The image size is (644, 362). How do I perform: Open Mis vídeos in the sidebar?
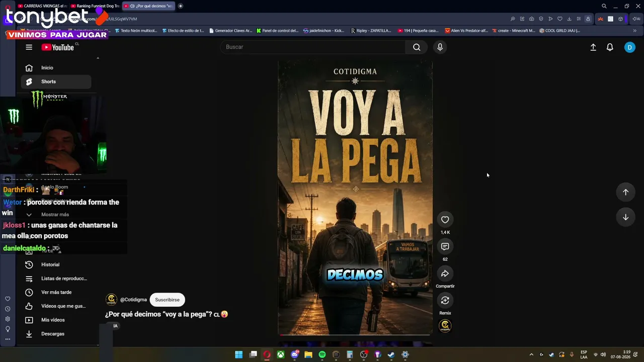point(56,320)
